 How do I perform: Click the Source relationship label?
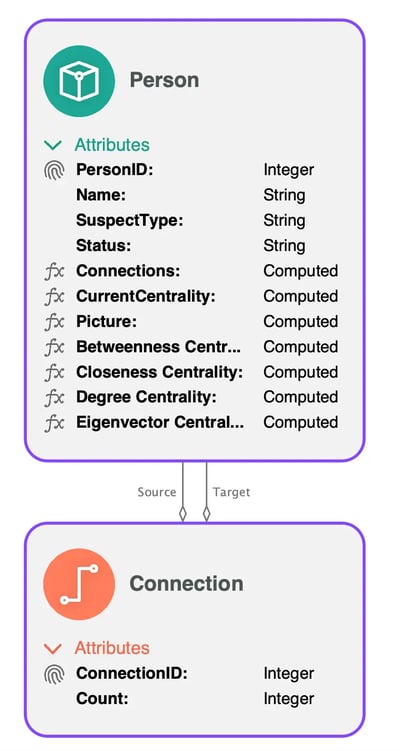(x=157, y=492)
